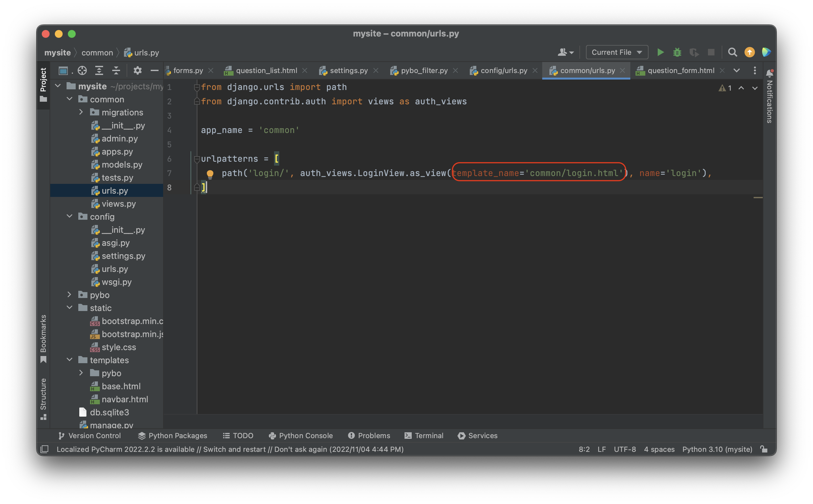Click the yellow intention lightbulb
The width and height of the screenshot is (813, 504).
coord(210,174)
